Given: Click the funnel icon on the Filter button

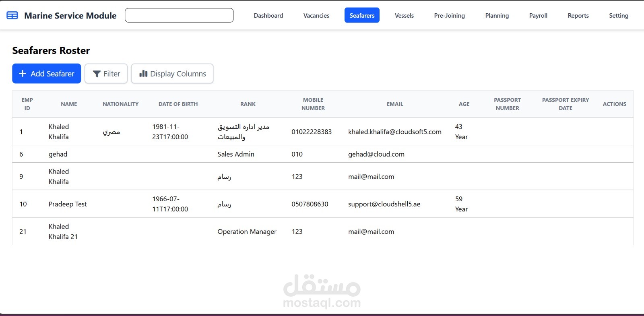Looking at the screenshot, I should (x=97, y=74).
